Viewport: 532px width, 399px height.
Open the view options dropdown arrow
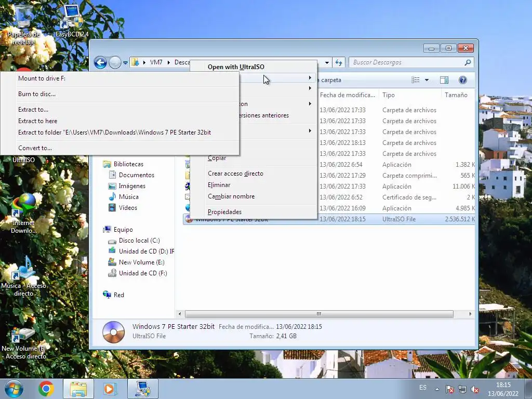(427, 80)
